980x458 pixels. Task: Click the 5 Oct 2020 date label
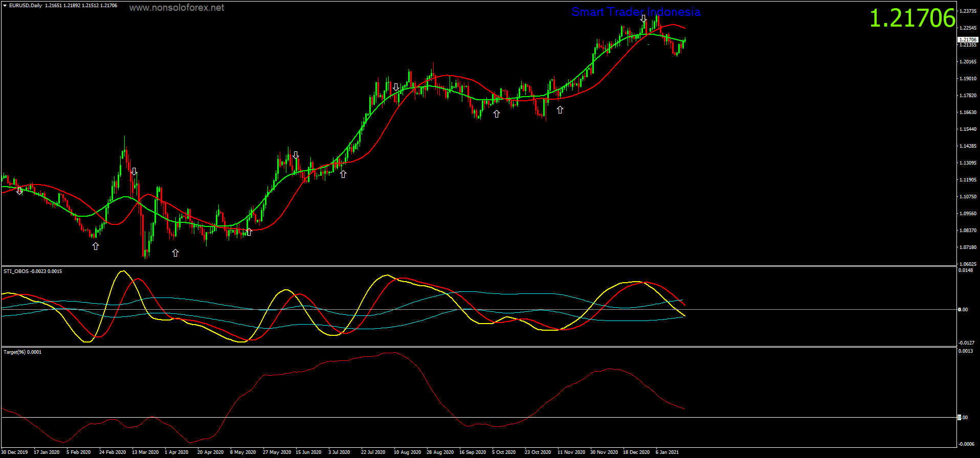coord(504,452)
